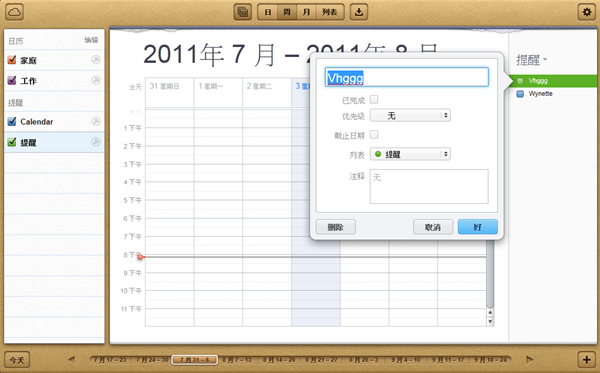Open share icon for Calendar list
The image size is (600, 373).
click(x=96, y=121)
